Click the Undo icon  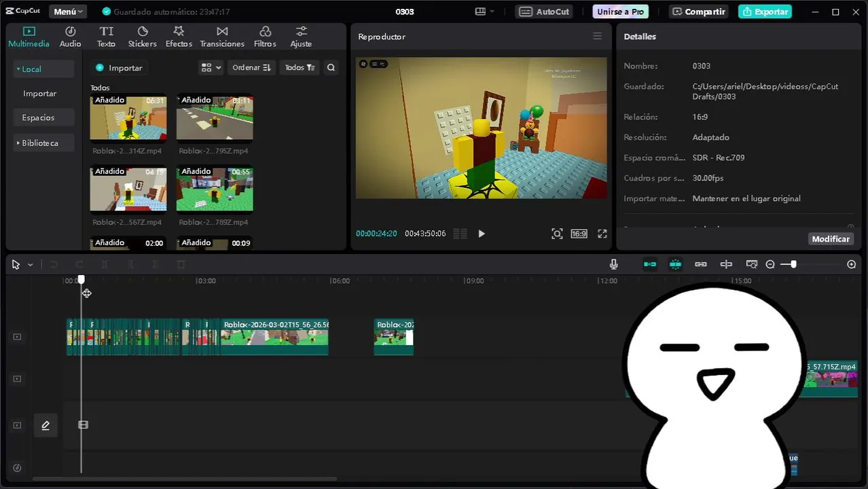[x=54, y=265]
